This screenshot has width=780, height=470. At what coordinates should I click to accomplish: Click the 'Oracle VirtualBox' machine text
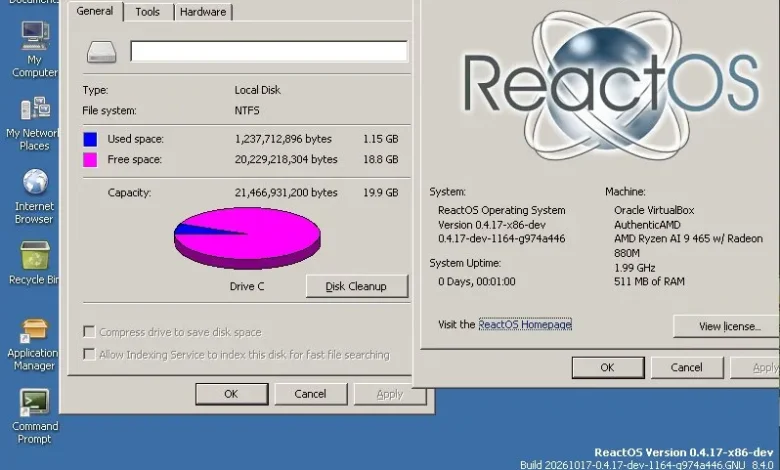pos(654,210)
